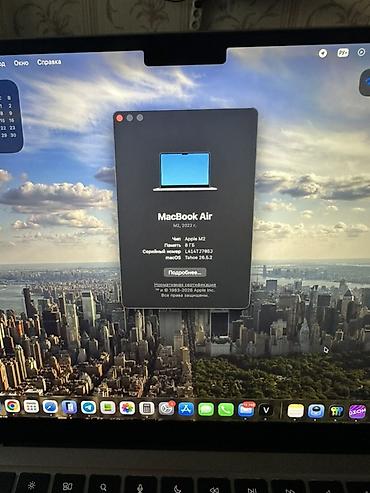
Task: Launch the Photos app from the Dock
Action: (127, 408)
